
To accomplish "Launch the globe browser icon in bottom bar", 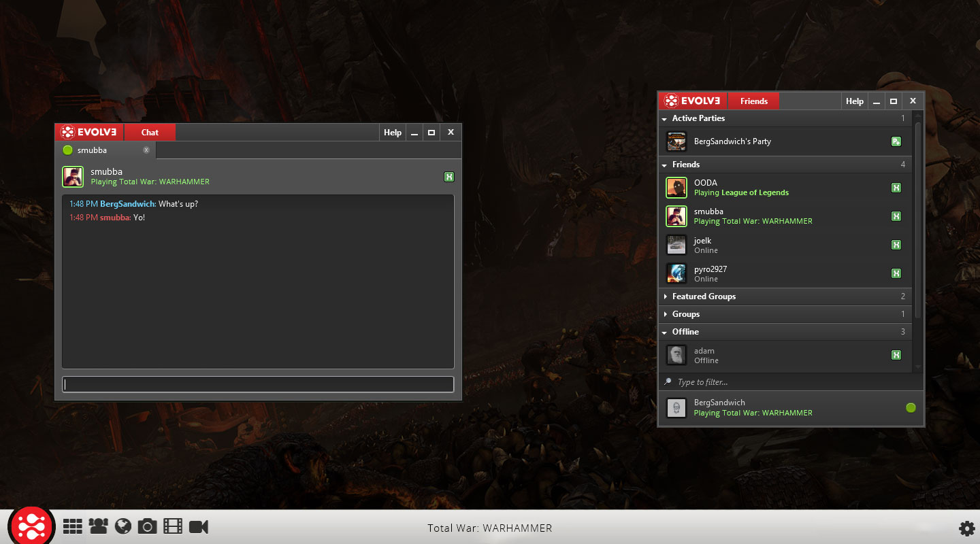I will tap(122, 526).
